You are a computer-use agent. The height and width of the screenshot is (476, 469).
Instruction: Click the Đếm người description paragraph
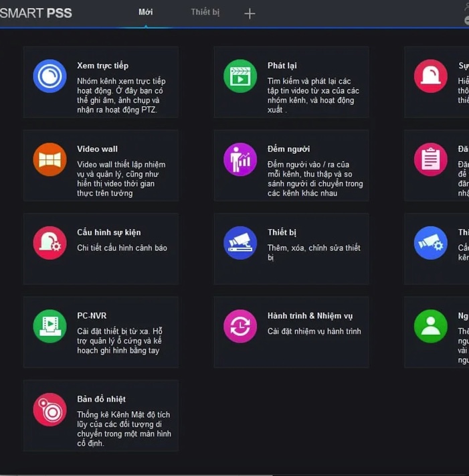coord(315,179)
